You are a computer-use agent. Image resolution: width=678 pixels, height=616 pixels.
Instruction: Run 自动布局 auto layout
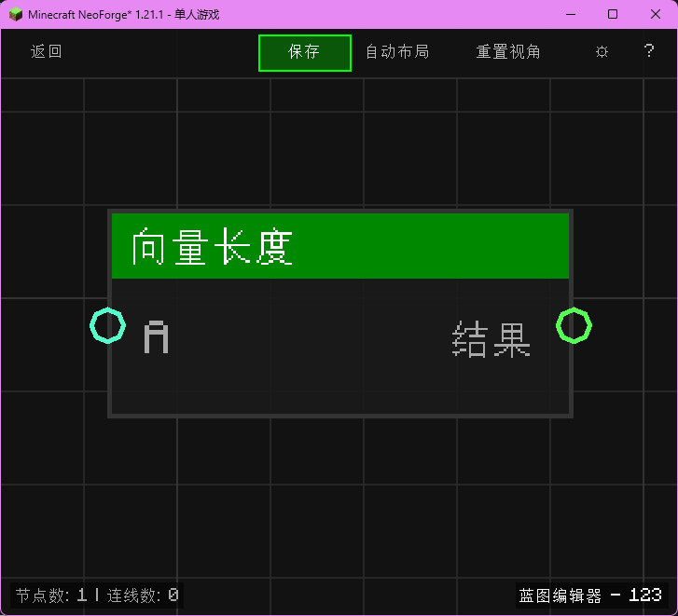[397, 52]
